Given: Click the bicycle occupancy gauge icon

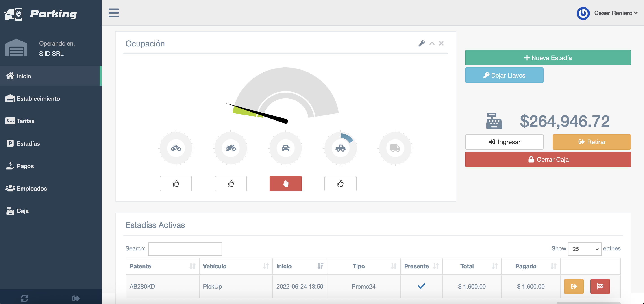Looking at the screenshot, I should 176,148.
